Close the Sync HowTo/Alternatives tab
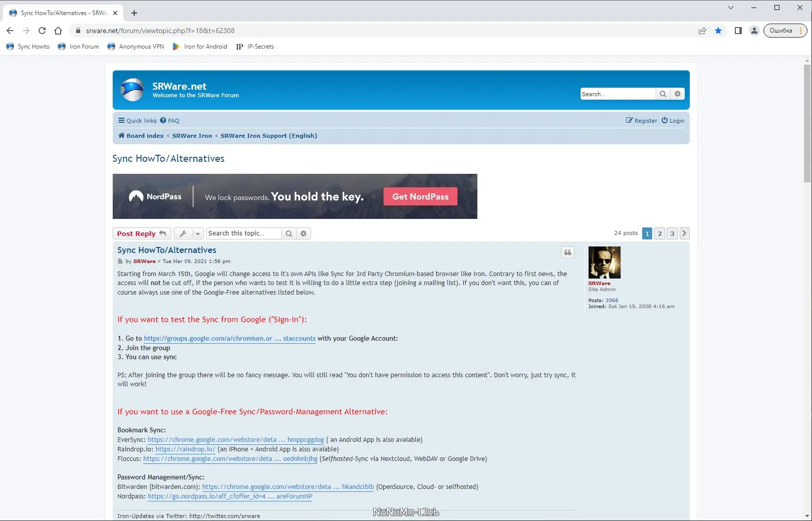 [x=115, y=13]
